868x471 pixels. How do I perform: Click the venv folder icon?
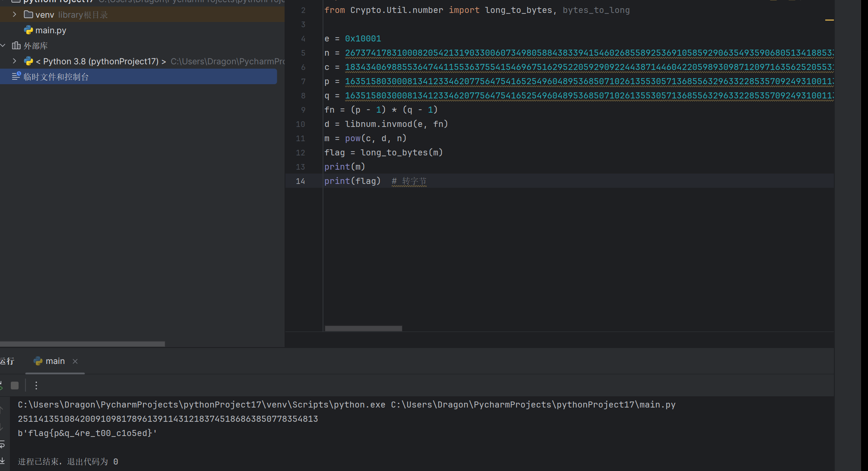coord(29,15)
